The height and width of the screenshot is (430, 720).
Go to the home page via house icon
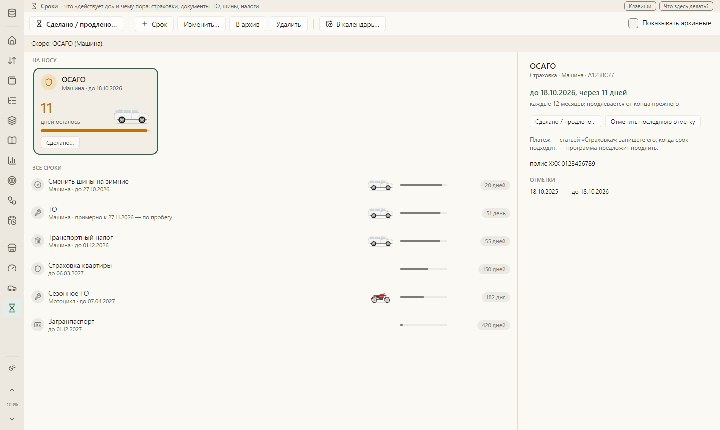click(x=12, y=40)
